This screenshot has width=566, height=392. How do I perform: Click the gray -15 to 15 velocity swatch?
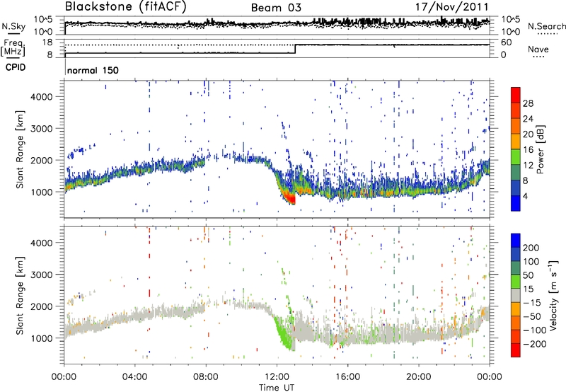click(x=516, y=296)
